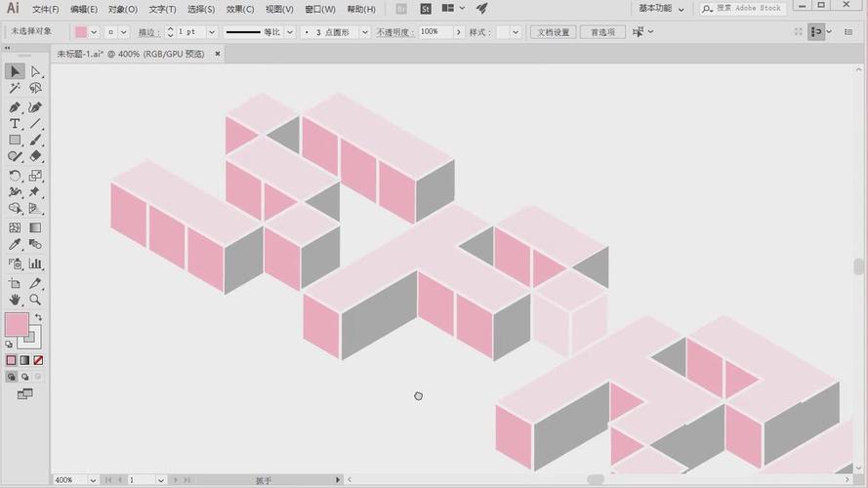This screenshot has height=488, width=868.
Task: Choose the Shaper/Pencil tool
Action: [15, 156]
